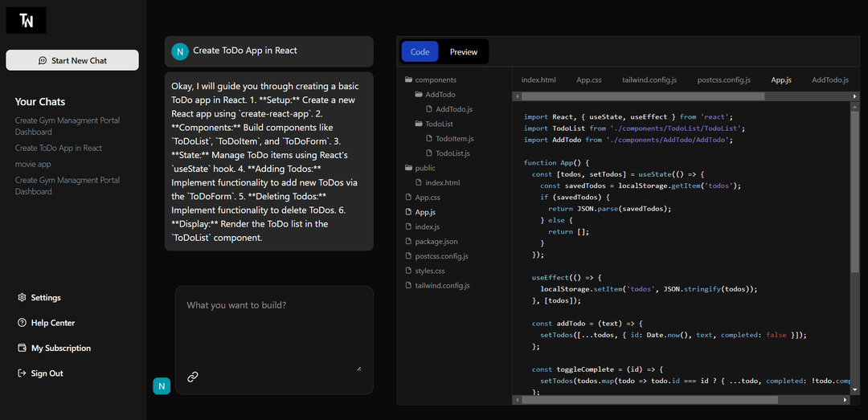Click the N avatar beside the prompt box
Viewport: 868px width, 420px height.
[x=162, y=386]
